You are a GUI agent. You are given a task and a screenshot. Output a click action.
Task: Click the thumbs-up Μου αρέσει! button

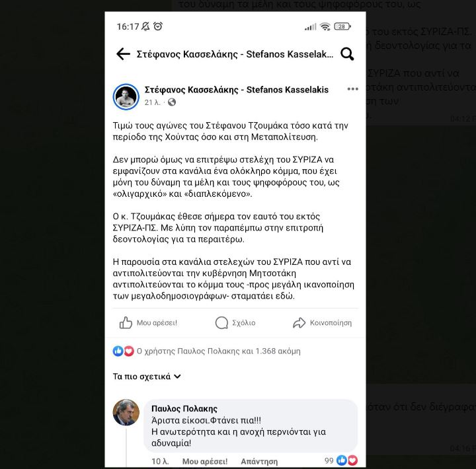point(148,322)
